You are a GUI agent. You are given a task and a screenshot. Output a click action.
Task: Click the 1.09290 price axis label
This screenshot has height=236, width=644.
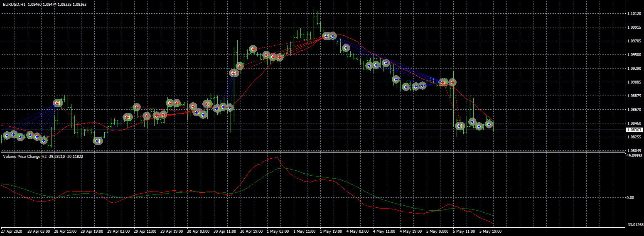[x=634, y=69]
